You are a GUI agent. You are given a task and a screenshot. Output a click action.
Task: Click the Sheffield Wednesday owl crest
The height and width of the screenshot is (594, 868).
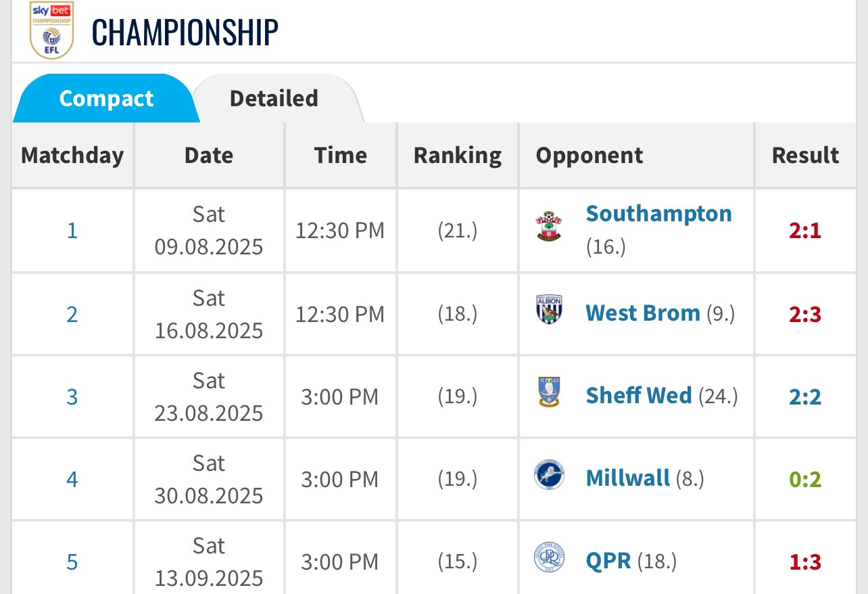click(x=549, y=392)
